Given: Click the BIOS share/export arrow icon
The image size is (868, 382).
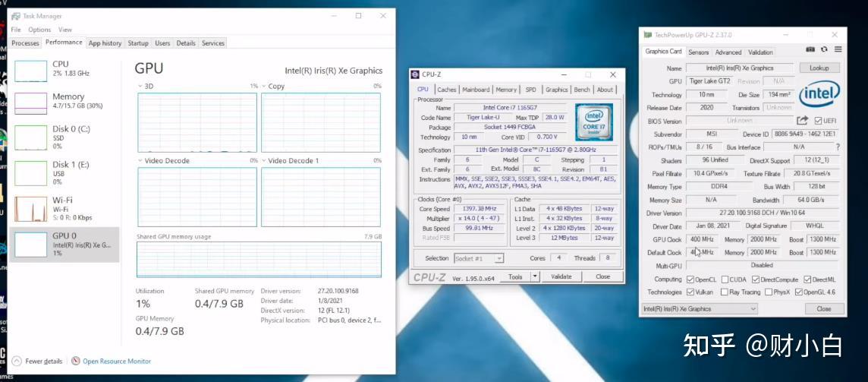Looking at the screenshot, I should [802, 120].
